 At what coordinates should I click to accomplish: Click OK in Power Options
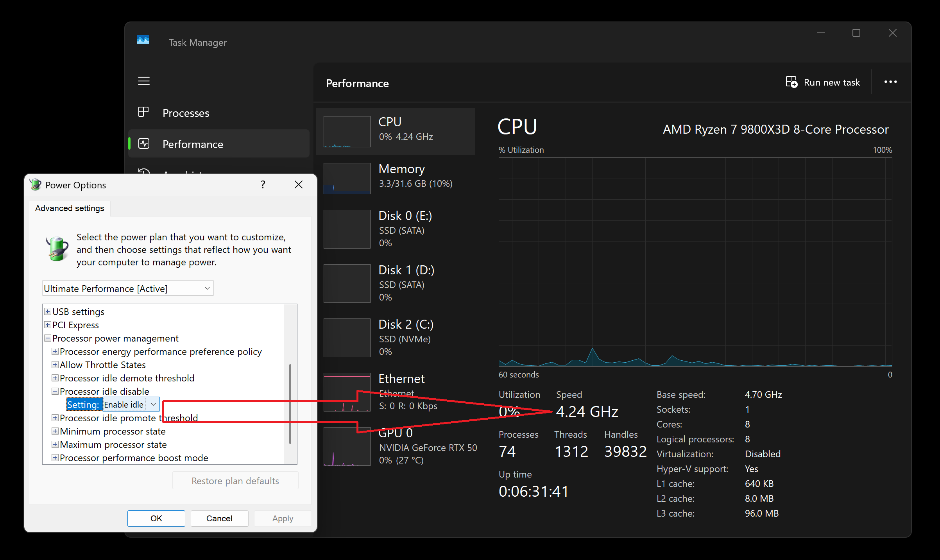click(156, 518)
